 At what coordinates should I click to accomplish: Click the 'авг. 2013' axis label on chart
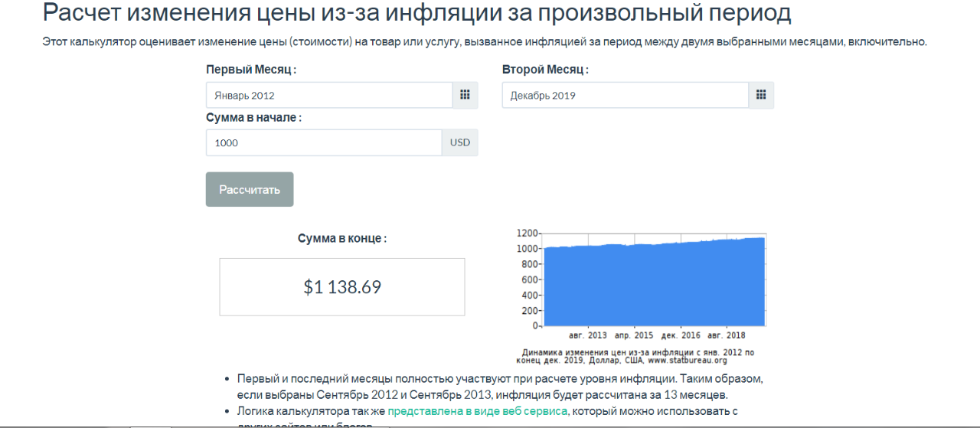tap(588, 335)
